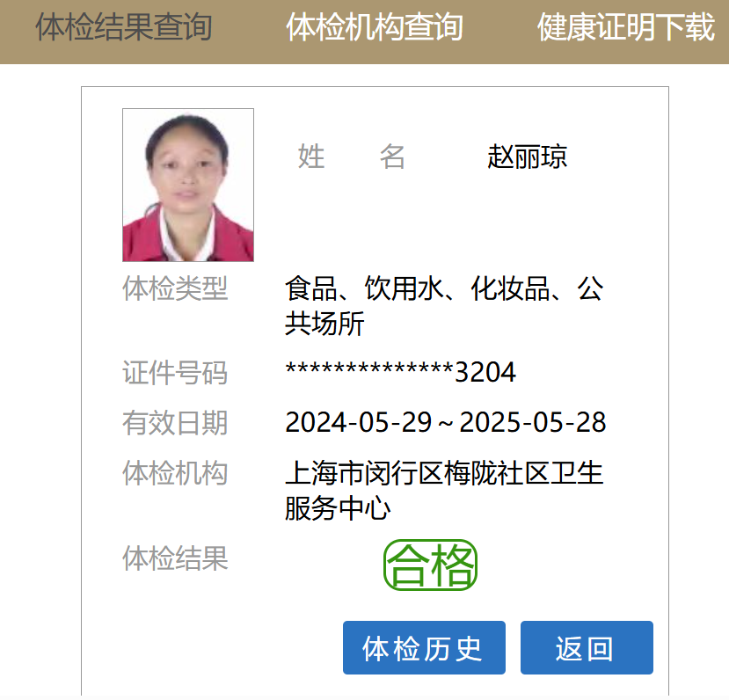Click the institution name 上海市闵行区梅陇社区卫生服务中心
The height and width of the screenshot is (700, 729).
pos(444,491)
